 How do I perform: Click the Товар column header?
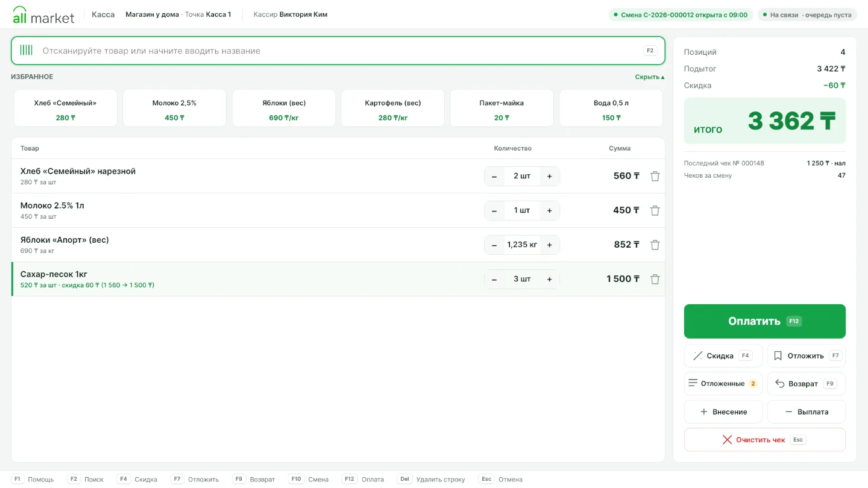tap(30, 148)
